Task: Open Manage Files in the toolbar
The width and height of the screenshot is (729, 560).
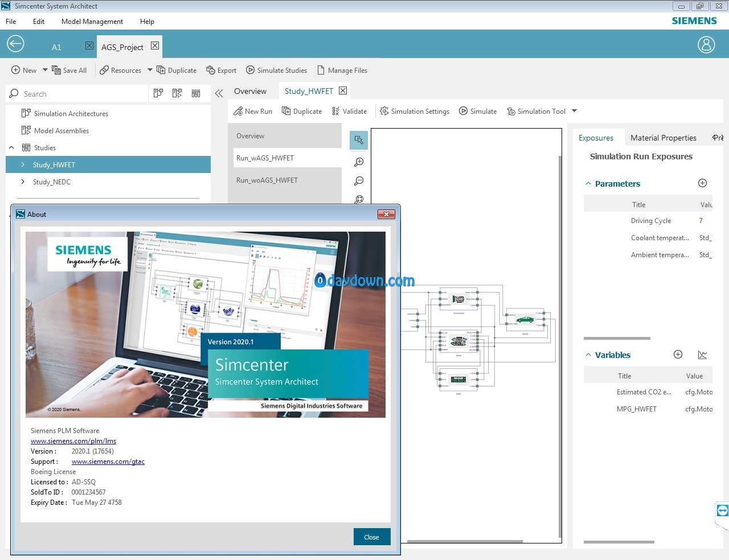Action: 342,70
